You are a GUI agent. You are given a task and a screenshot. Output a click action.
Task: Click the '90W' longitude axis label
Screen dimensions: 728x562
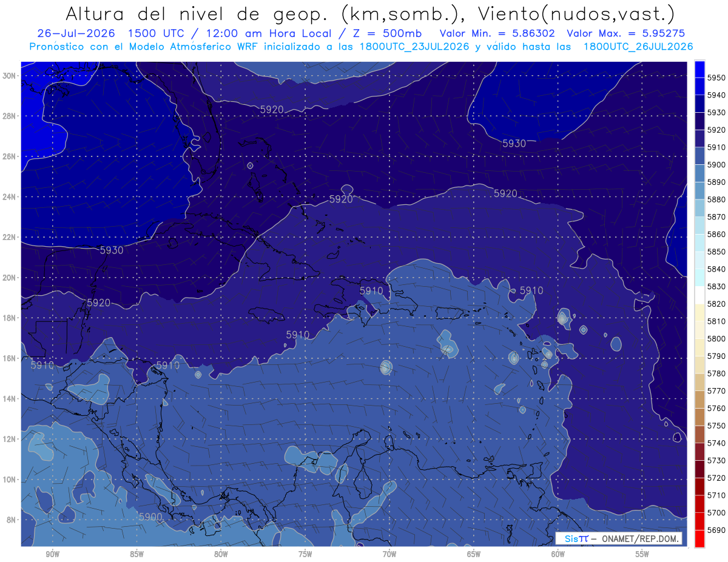click(52, 554)
